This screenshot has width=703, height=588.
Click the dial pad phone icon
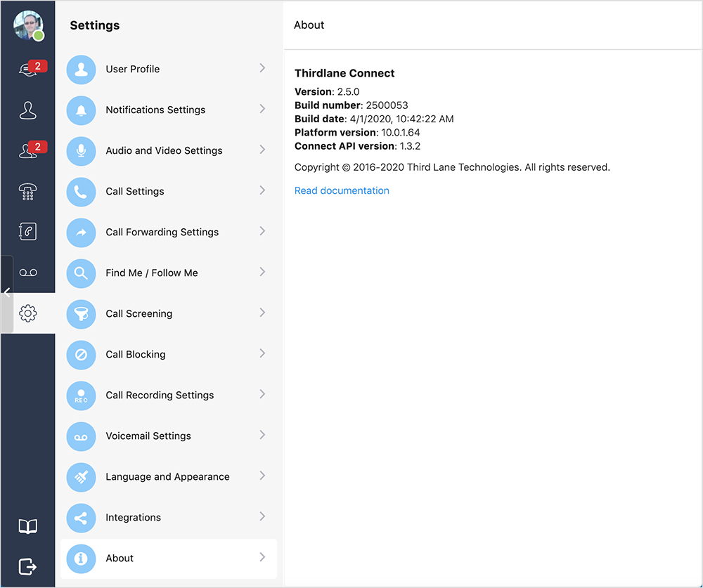pos(28,191)
